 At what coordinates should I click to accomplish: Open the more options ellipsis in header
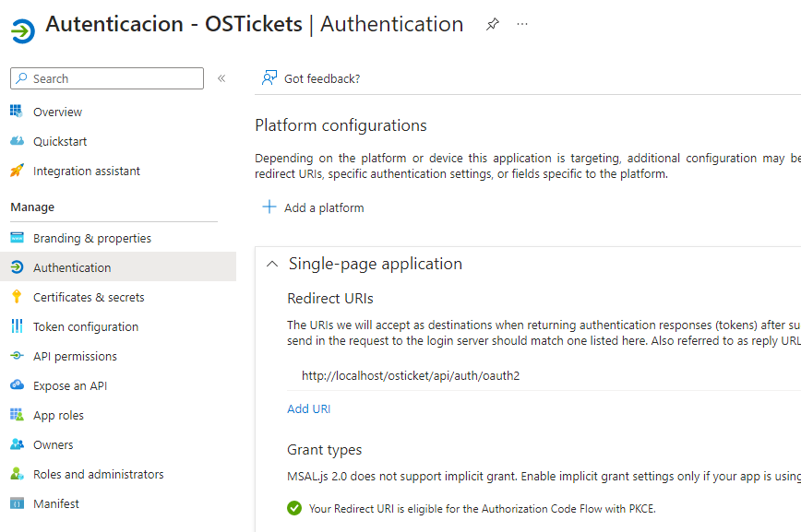click(522, 24)
